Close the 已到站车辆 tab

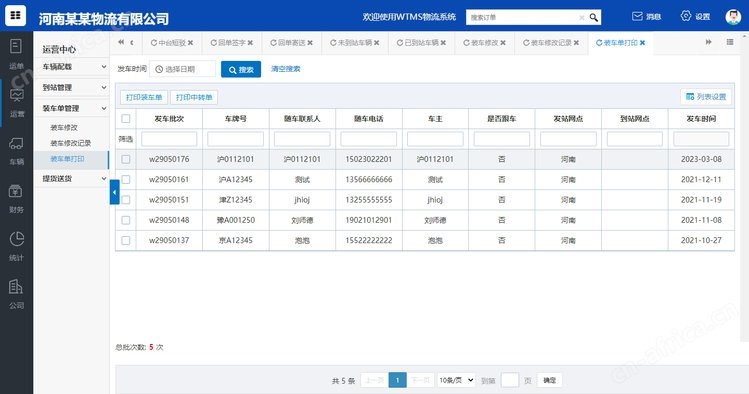tap(443, 43)
